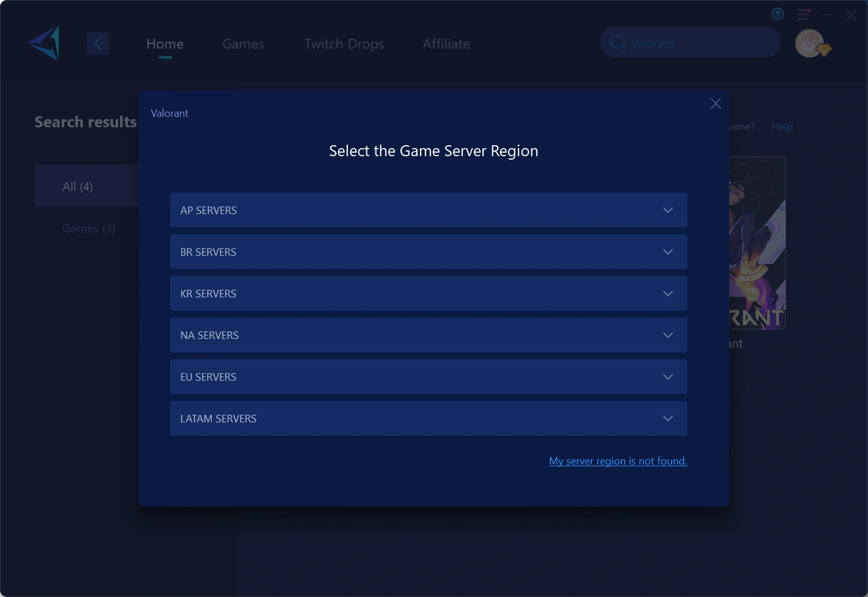Click the GearUP logo icon
Viewport: 868px width, 597px height.
[x=45, y=43]
